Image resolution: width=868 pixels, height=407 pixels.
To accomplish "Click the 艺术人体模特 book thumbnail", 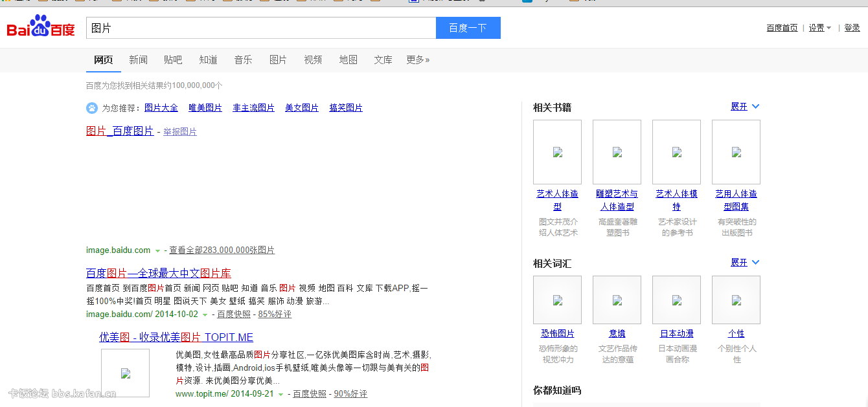I will [676, 152].
